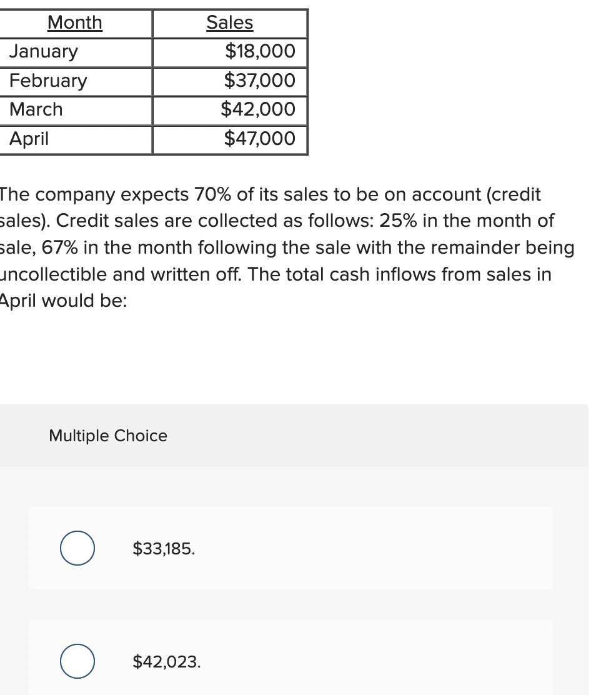Click the $18,000 sales value
The width and height of the screenshot is (616, 695).
coord(259,52)
